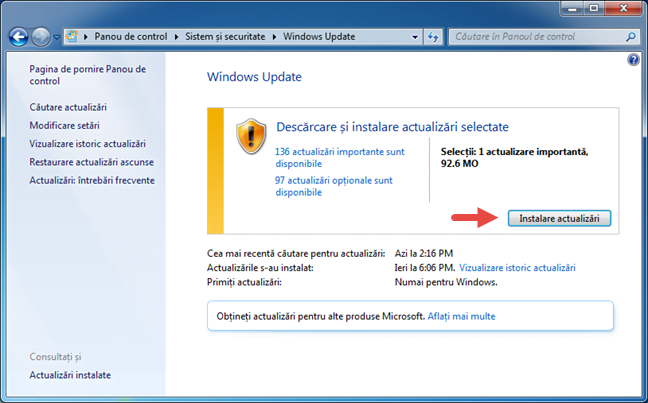The image size is (648, 403).
Task: Expand the arrow after Panou de control
Action: (176, 37)
